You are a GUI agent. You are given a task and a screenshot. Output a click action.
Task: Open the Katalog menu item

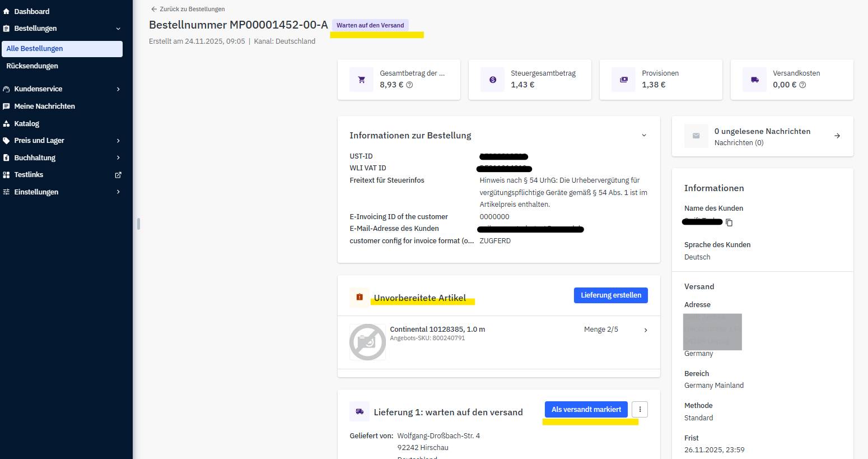click(26, 124)
